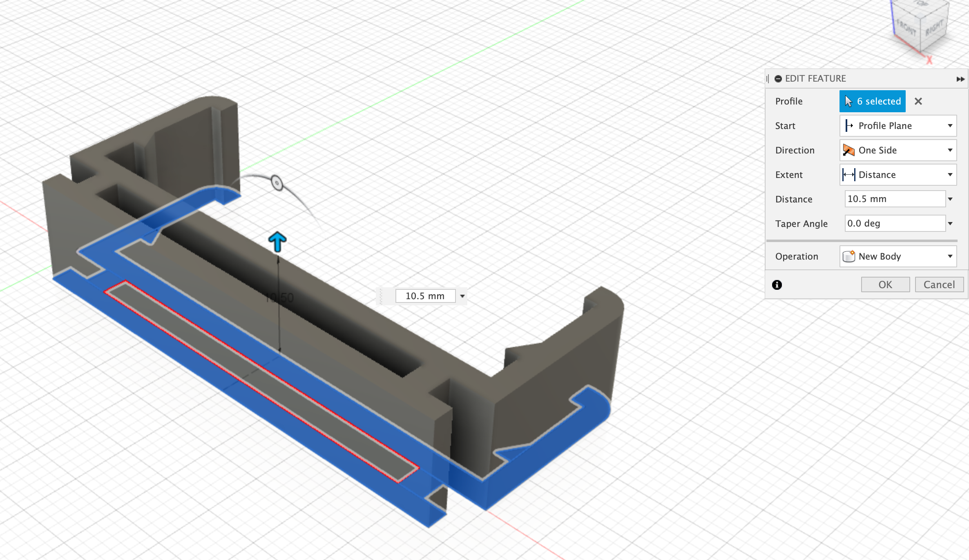Click the Taper Angle 0.0 deg field
Image resolution: width=969 pixels, height=560 pixels.
tap(895, 223)
